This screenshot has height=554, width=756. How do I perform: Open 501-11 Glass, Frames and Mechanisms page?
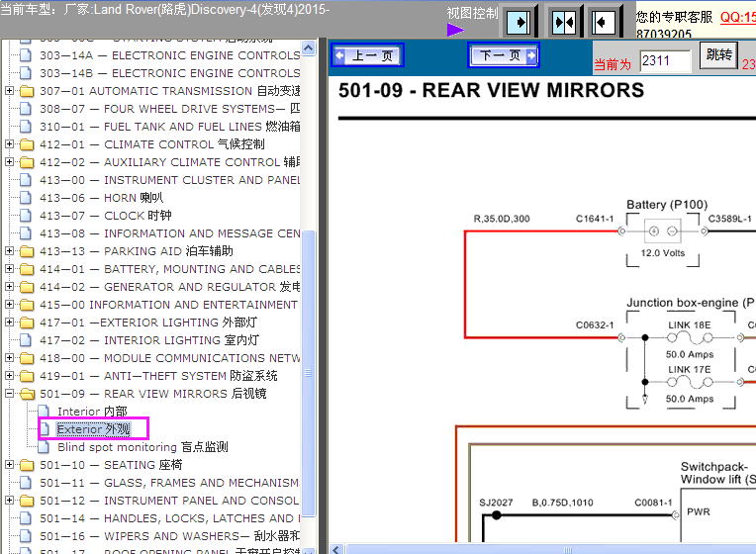pyautogui.click(x=169, y=483)
